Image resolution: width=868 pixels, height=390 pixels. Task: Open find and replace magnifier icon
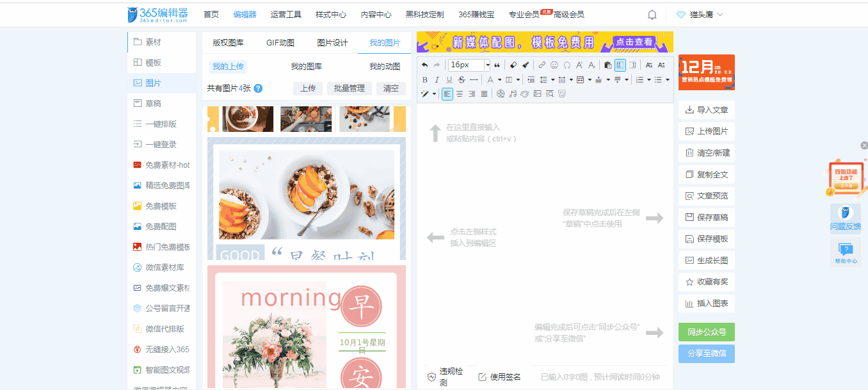[x=549, y=93]
